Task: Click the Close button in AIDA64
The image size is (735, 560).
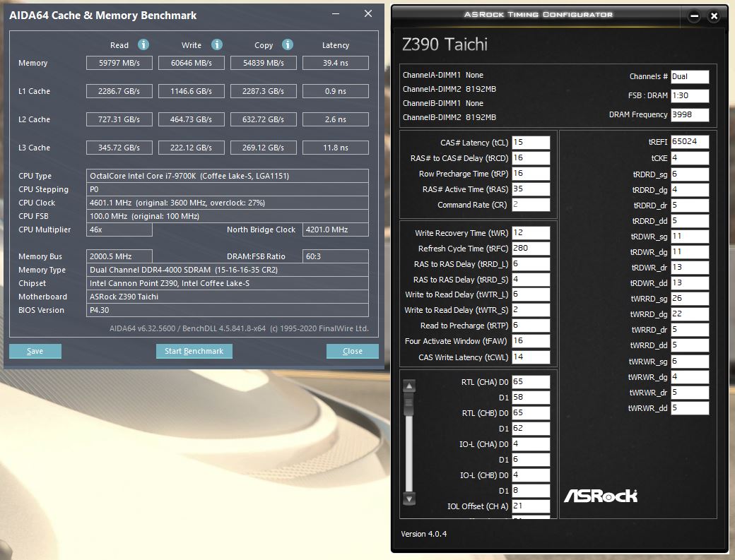Action: coord(353,351)
